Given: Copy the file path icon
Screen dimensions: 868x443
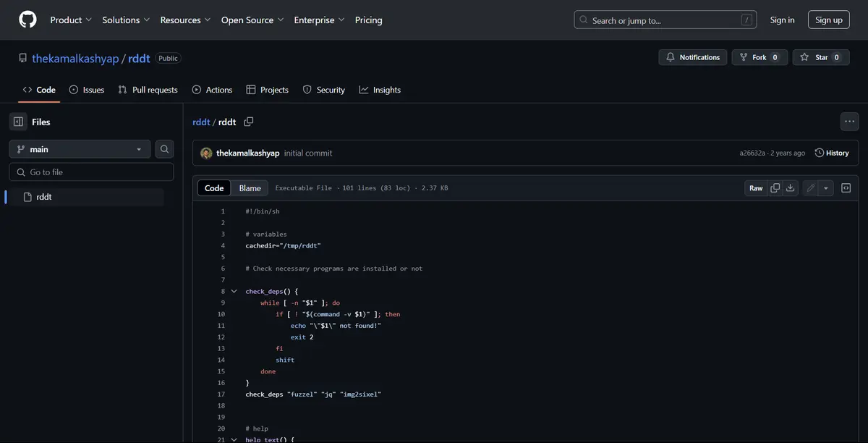Looking at the screenshot, I should (x=249, y=122).
